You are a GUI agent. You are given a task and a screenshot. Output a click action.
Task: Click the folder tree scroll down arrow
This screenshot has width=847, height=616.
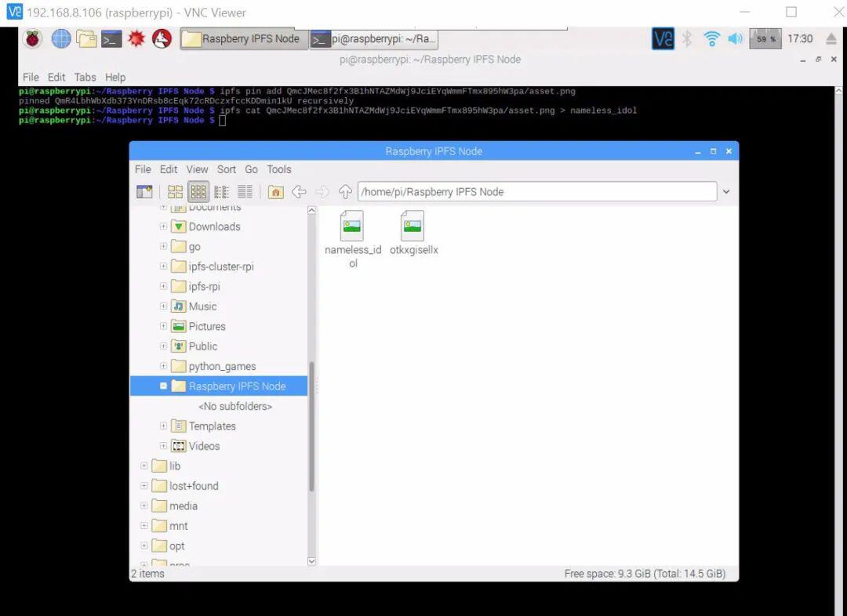click(x=311, y=561)
